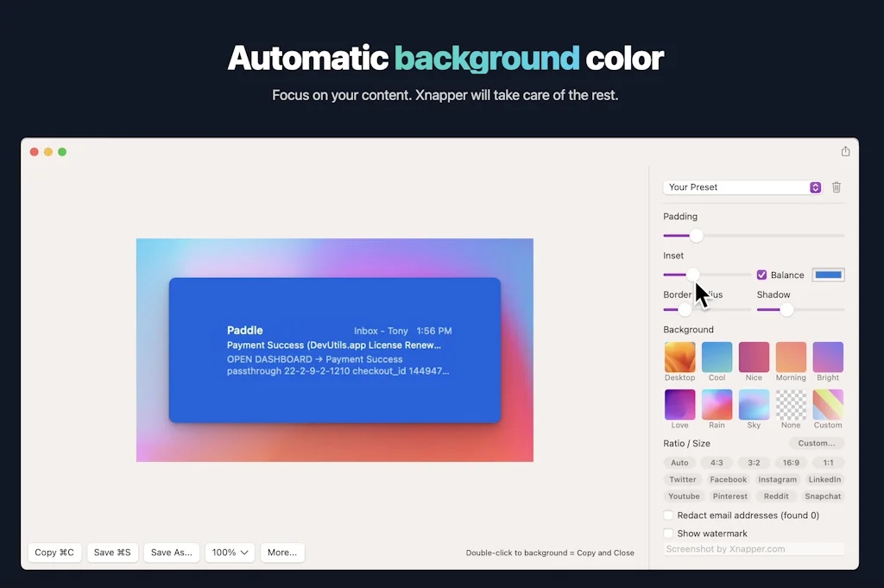The height and width of the screenshot is (588, 884).
Task: Delete the preset with the trash icon
Action: tap(837, 187)
